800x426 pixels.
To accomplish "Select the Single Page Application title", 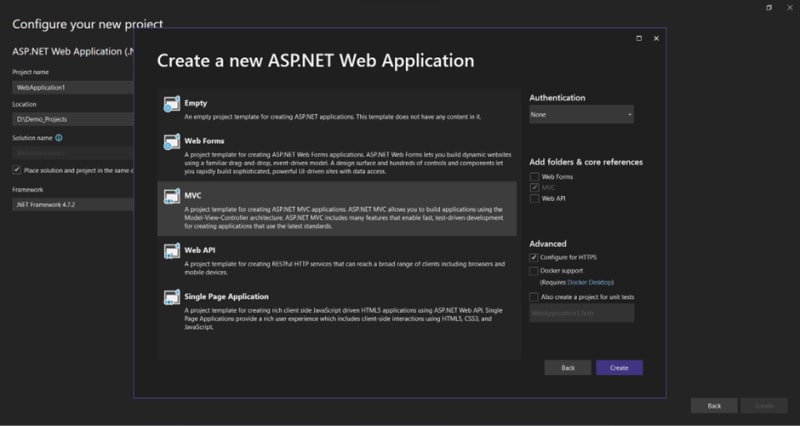I will pyautogui.click(x=227, y=296).
